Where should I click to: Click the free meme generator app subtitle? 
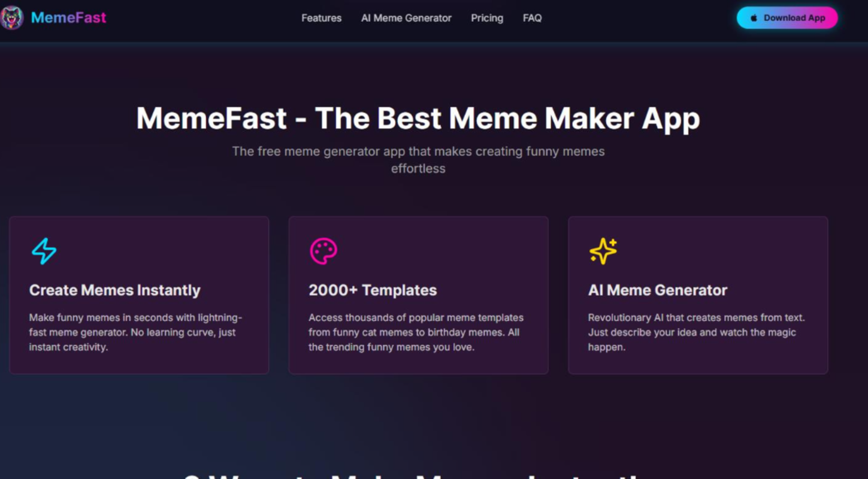(x=418, y=160)
